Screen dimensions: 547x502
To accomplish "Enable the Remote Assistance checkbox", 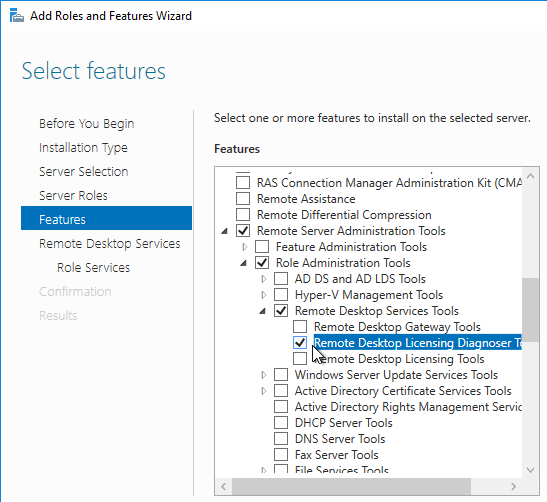I will [x=243, y=198].
